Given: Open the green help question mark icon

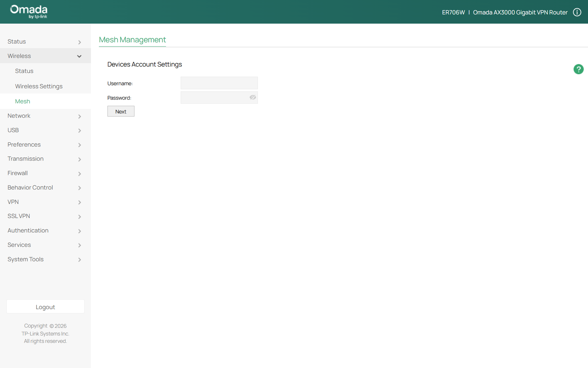Looking at the screenshot, I should (x=578, y=69).
